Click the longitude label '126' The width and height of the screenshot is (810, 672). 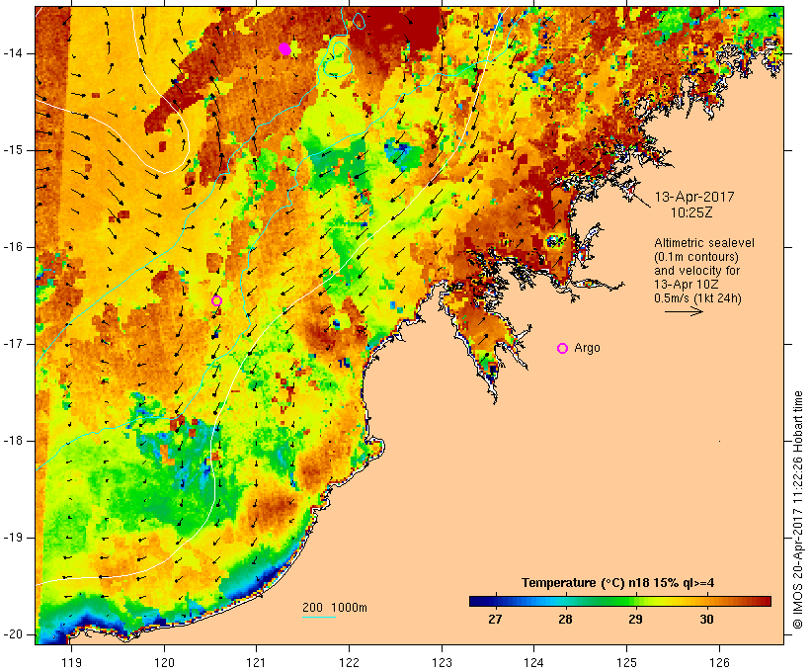coord(719,662)
